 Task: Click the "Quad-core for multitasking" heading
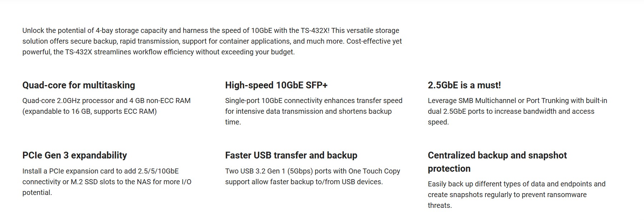pyautogui.click(x=79, y=85)
